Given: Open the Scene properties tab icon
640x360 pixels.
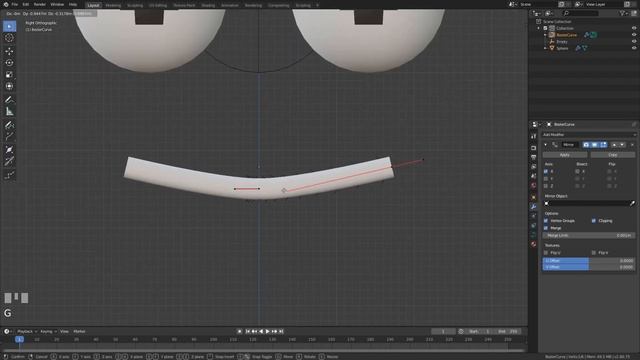Looking at the screenshot, I should 533,176.
